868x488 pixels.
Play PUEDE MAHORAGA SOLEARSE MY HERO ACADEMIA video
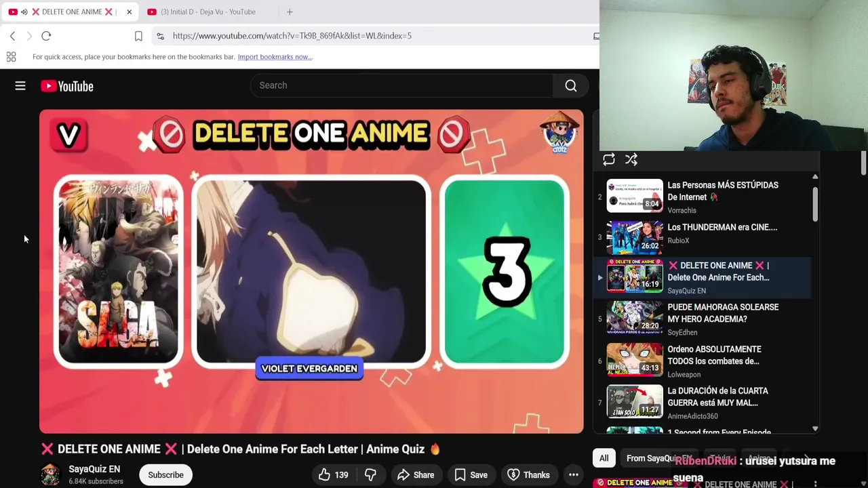pos(702,318)
